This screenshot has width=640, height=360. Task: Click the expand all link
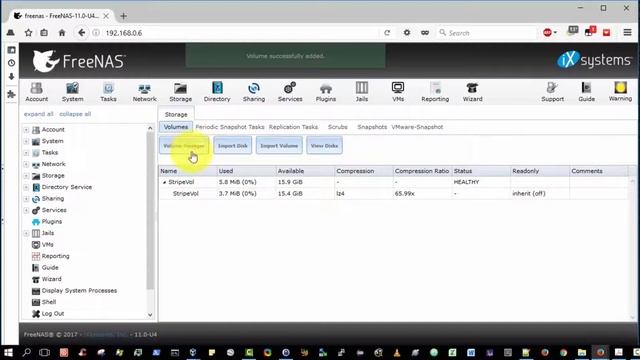click(38, 114)
